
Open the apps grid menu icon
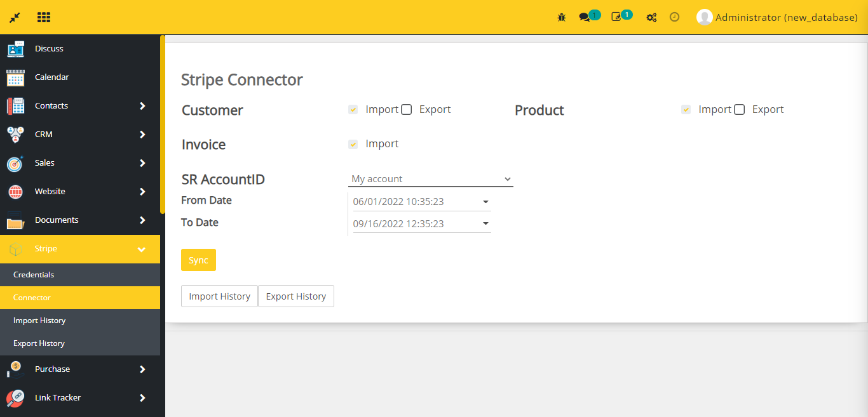[x=44, y=17]
